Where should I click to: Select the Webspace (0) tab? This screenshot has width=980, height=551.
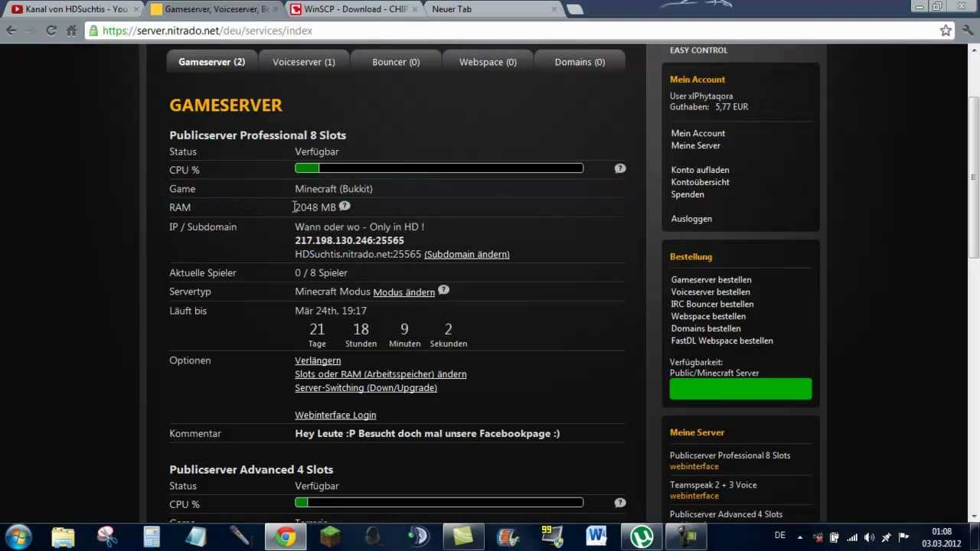488,62
